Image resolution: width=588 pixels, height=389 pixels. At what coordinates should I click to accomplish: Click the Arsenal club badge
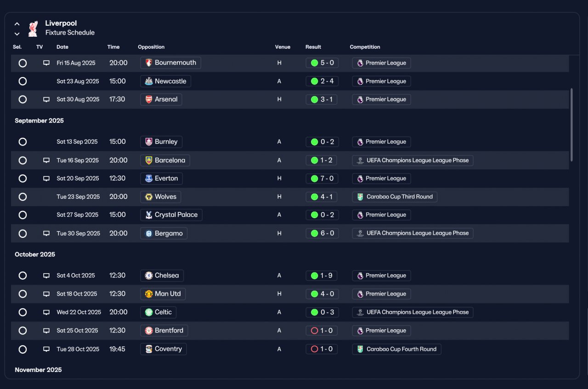click(x=149, y=100)
